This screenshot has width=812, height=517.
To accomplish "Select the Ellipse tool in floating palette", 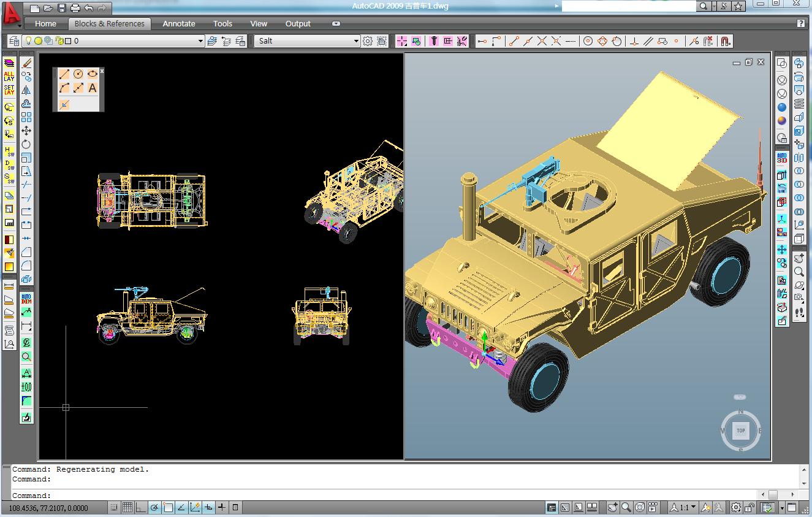I will point(93,74).
